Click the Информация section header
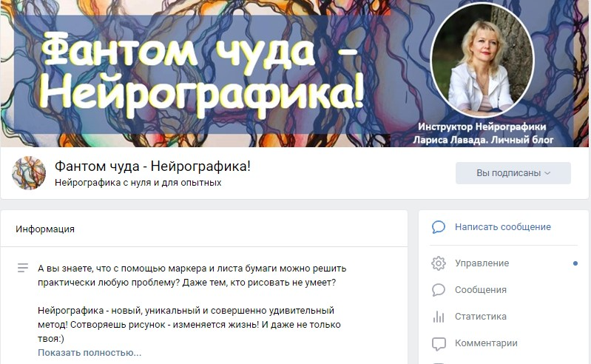Image resolution: width=591 pixels, height=364 pixels. point(45,229)
